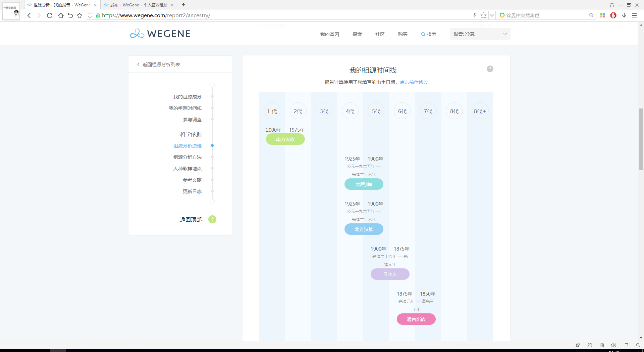Click the green back-to-top arrow icon
The height and width of the screenshot is (352, 644).
tap(212, 219)
